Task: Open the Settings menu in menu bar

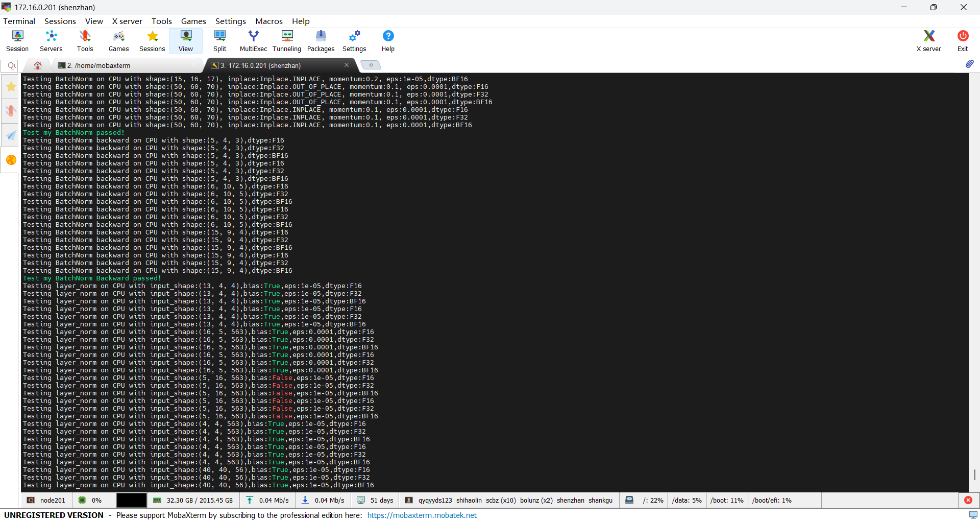Action: point(230,21)
